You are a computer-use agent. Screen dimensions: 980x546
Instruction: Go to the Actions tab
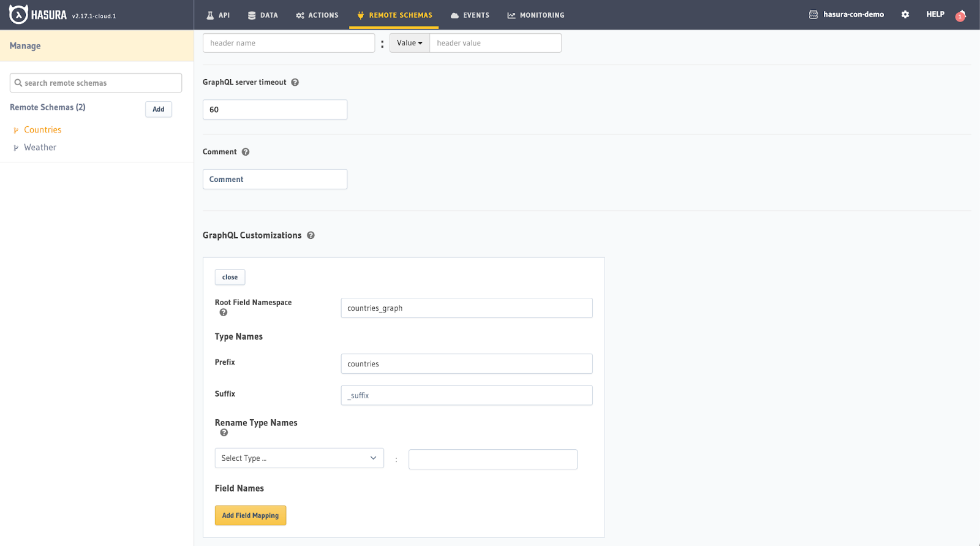tap(317, 15)
